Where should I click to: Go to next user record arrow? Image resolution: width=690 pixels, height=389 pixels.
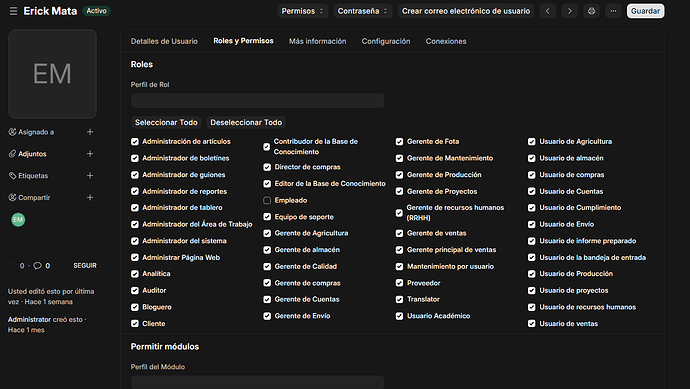pyautogui.click(x=569, y=11)
